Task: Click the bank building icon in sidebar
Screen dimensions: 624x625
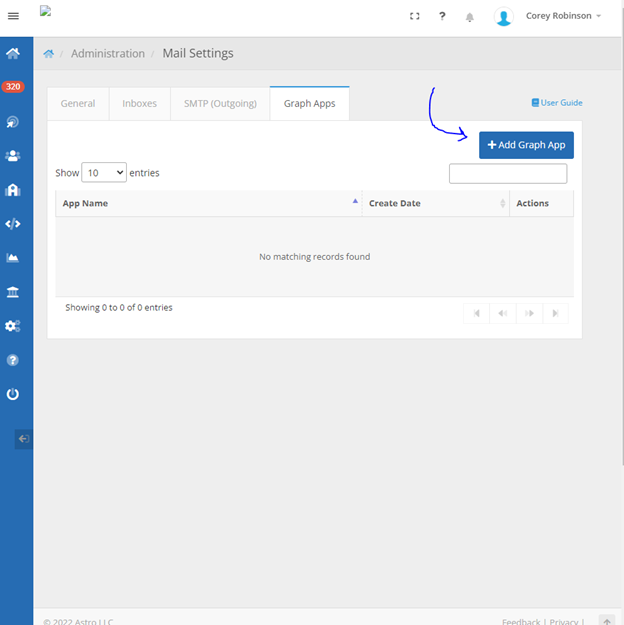Action: coord(13,291)
